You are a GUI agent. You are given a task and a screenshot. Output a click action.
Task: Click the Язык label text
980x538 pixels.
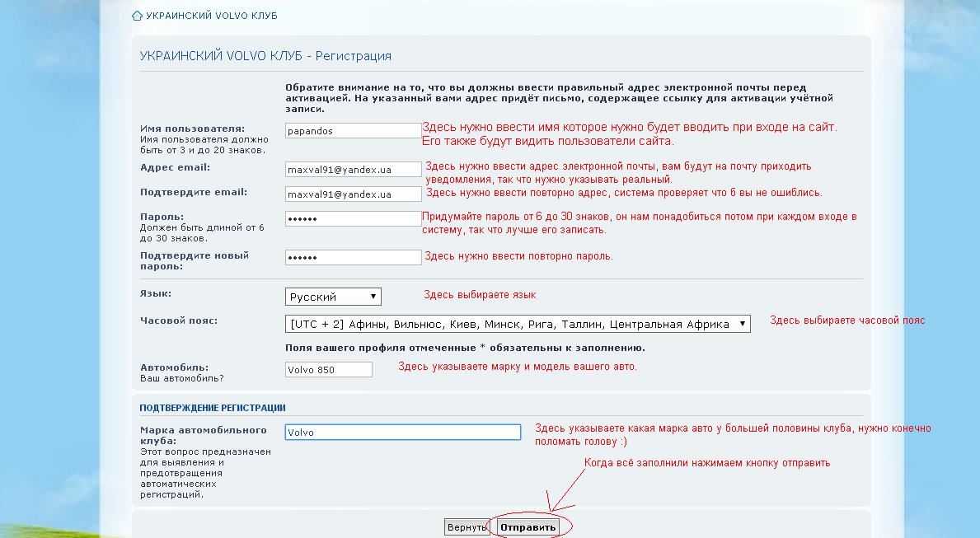tap(156, 293)
